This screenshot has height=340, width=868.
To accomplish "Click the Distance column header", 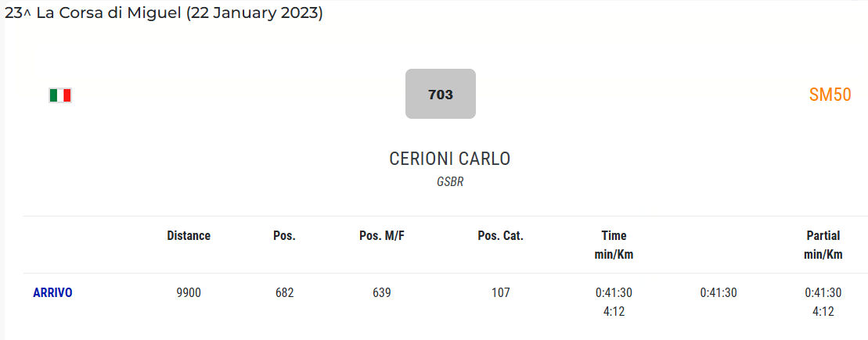I will [189, 235].
